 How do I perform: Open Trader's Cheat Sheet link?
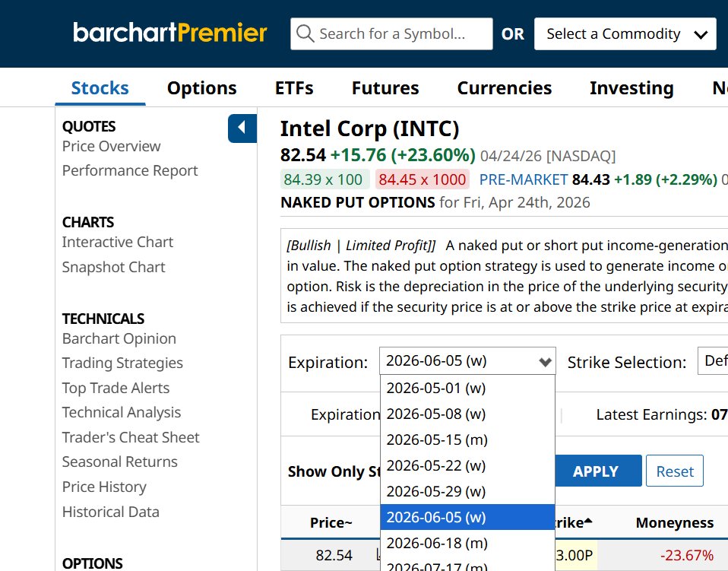point(131,437)
